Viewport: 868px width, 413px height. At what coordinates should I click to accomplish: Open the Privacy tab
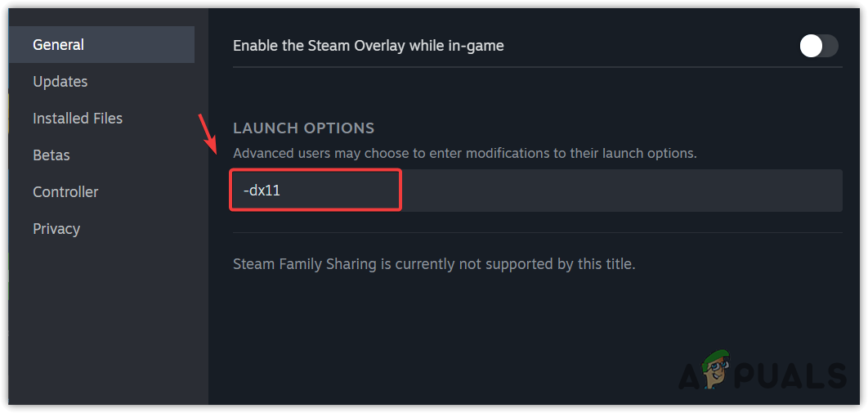point(56,229)
